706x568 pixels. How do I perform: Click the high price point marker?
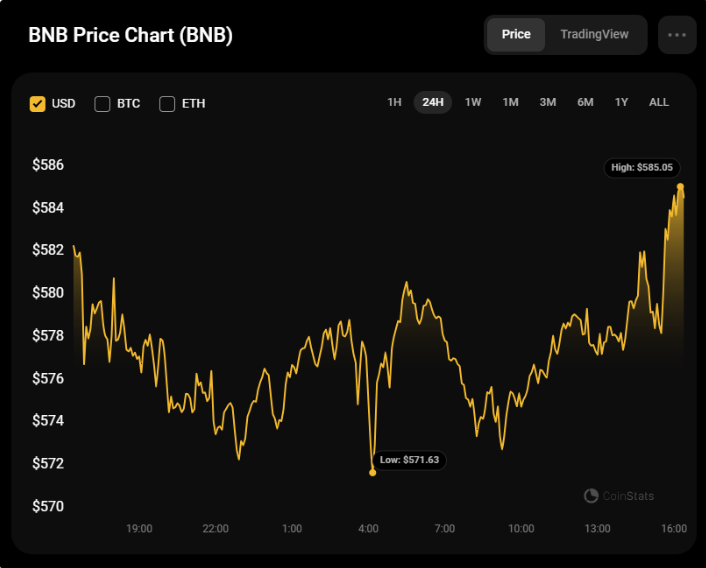pyautogui.click(x=680, y=186)
